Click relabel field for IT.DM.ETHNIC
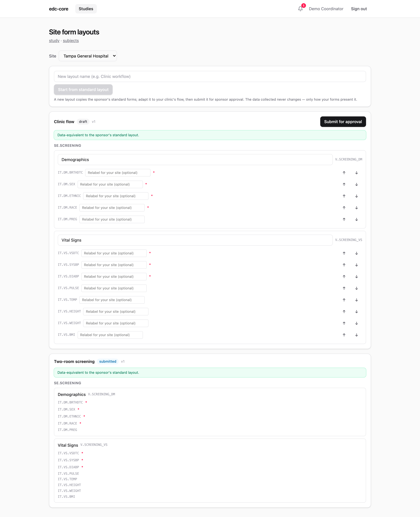The width and height of the screenshot is (420, 517). coord(116,196)
